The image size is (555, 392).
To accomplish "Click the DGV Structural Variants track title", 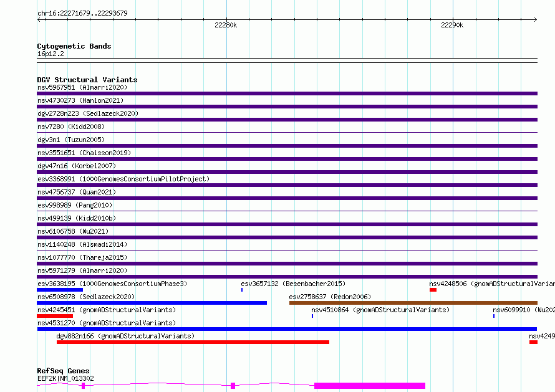I will [x=87, y=80].
